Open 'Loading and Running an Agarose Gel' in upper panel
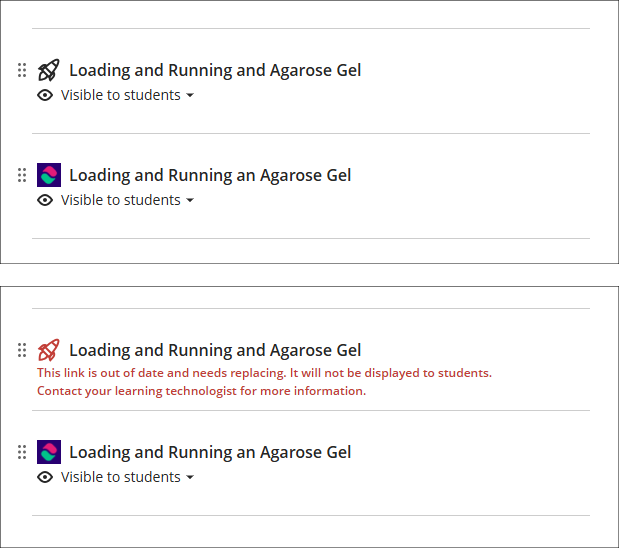The height and width of the screenshot is (548, 619). click(210, 175)
